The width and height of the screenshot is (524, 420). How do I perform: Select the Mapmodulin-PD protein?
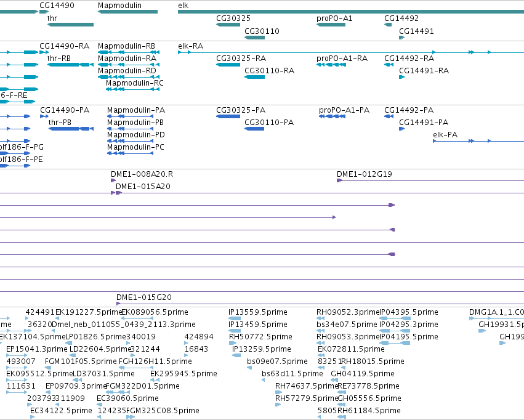coord(136,135)
